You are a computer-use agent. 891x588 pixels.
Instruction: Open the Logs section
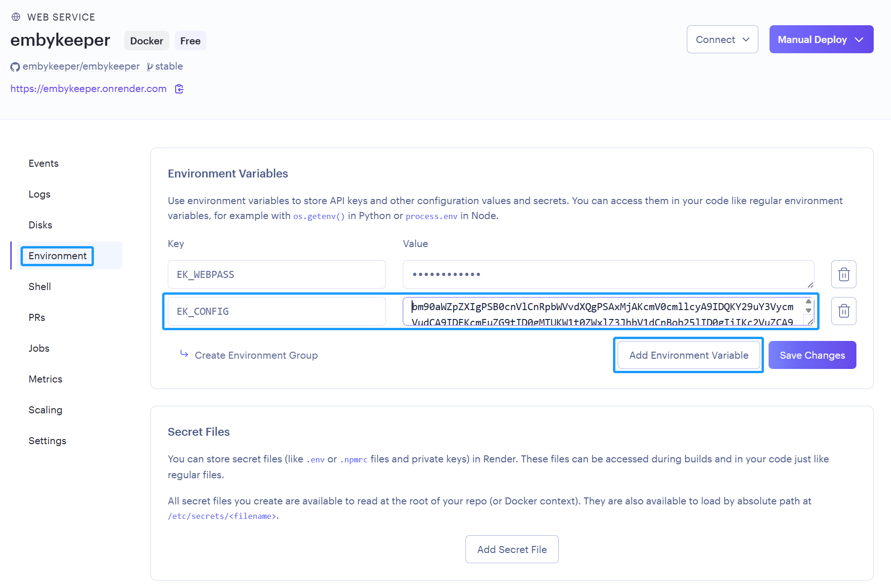(x=39, y=194)
